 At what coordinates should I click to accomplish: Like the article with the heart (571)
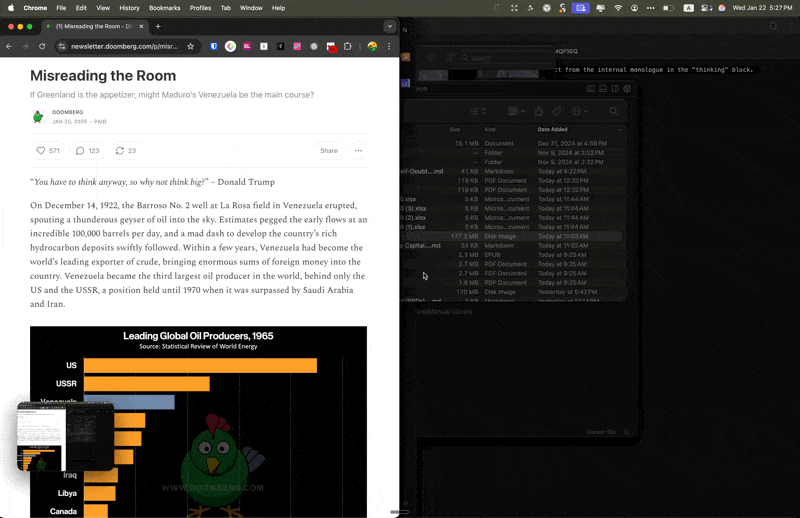[x=48, y=151]
